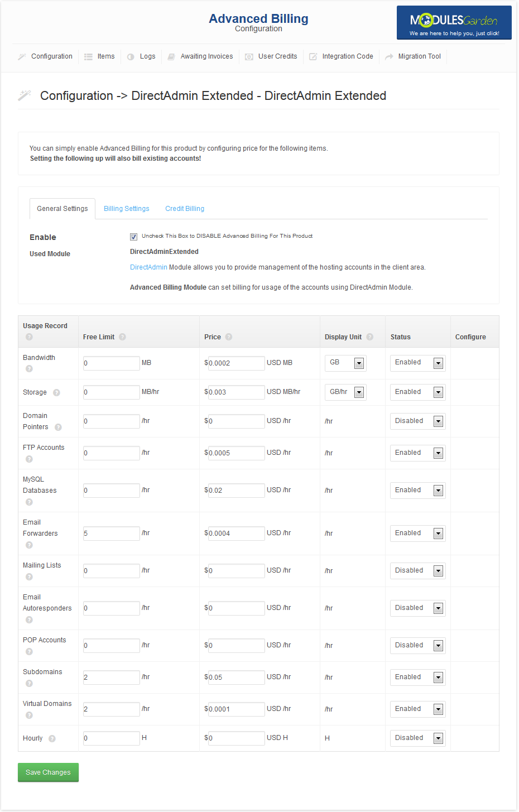Open Hourly status dropdown
This screenshot has height=812, width=519.
click(417, 738)
